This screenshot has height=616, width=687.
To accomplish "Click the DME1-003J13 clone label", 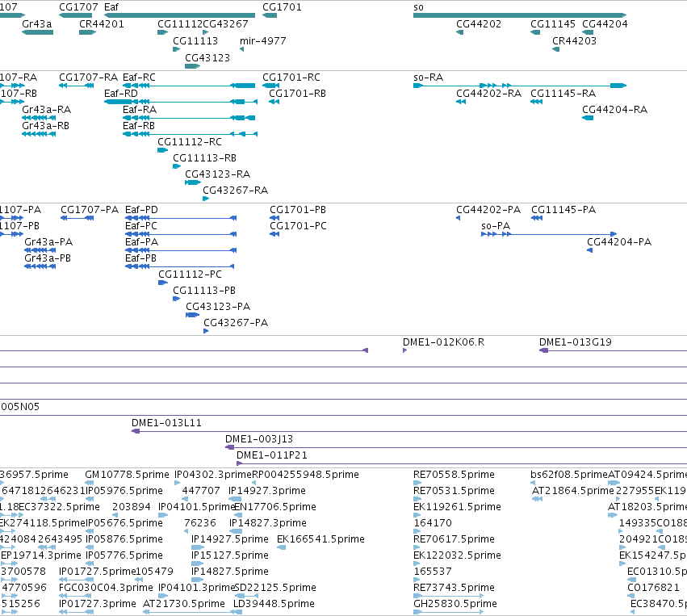I will (259, 439).
